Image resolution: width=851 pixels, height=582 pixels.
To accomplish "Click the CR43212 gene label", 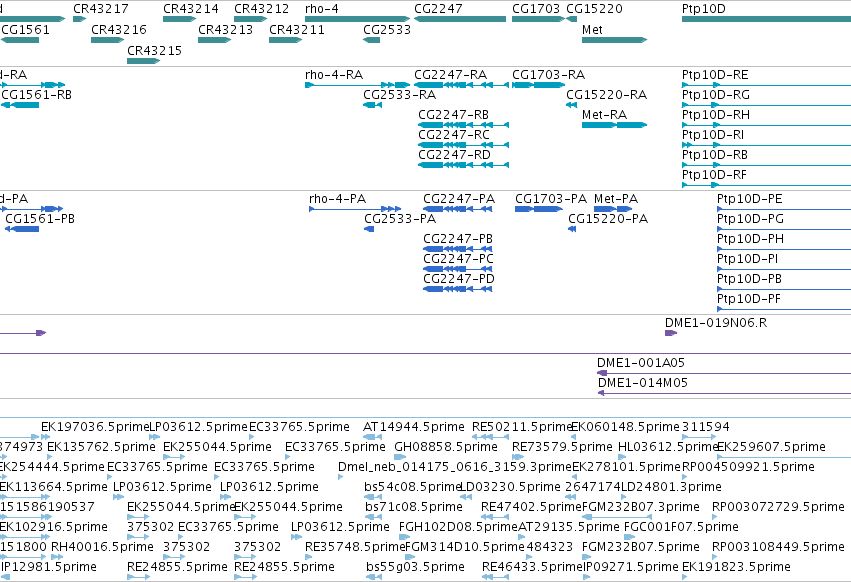I will coord(262,9).
